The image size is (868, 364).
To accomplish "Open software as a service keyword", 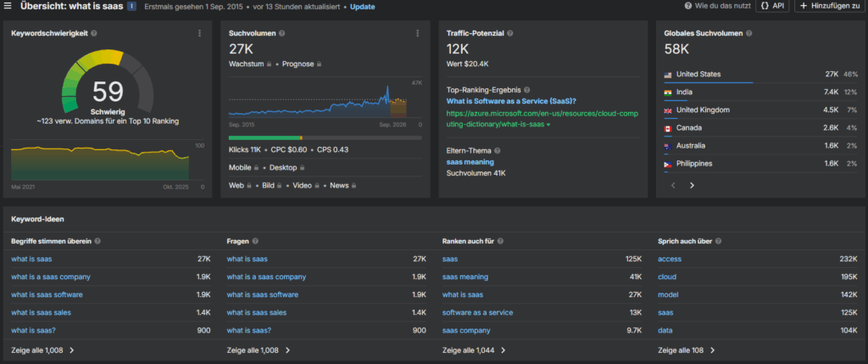I will coord(477,312).
